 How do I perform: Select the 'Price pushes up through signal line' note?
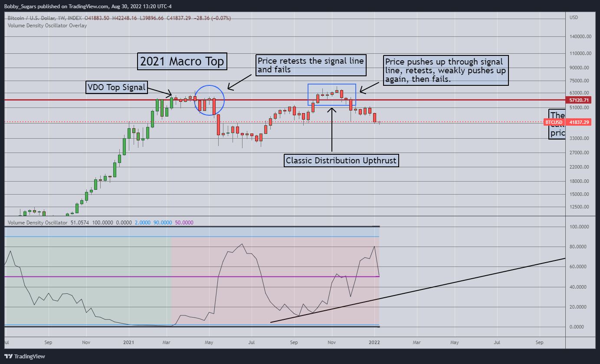446,70
